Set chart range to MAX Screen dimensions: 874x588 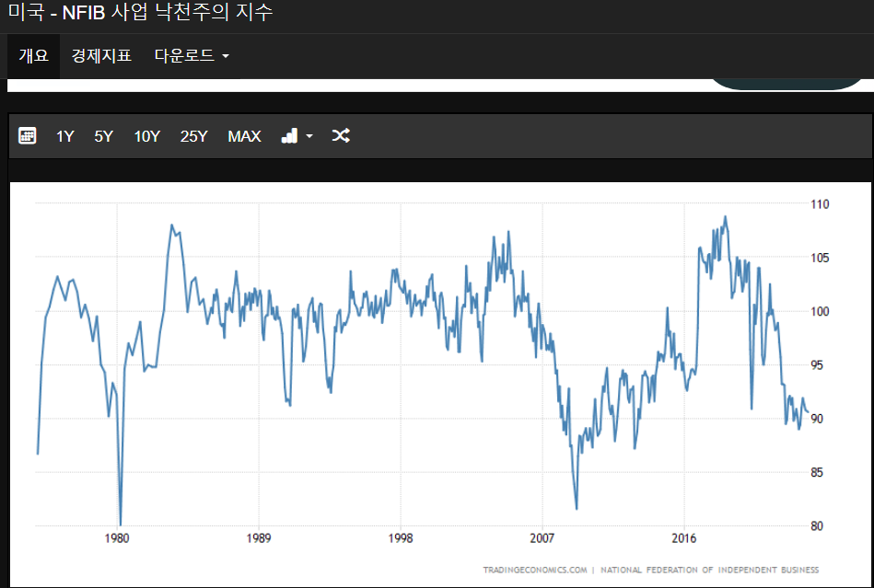point(244,136)
